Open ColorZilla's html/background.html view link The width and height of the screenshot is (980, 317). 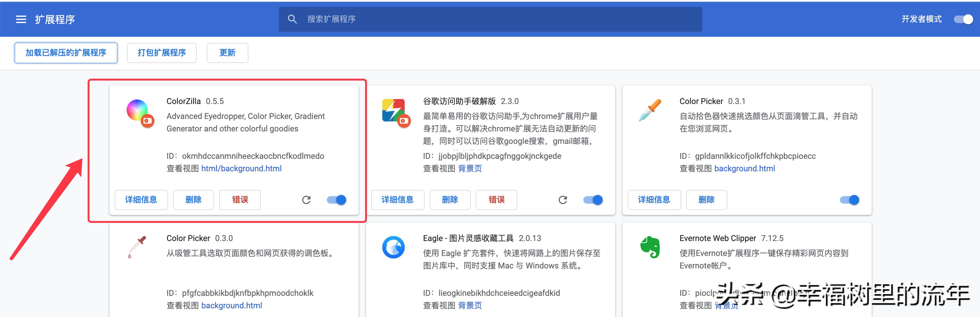tap(242, 168)
